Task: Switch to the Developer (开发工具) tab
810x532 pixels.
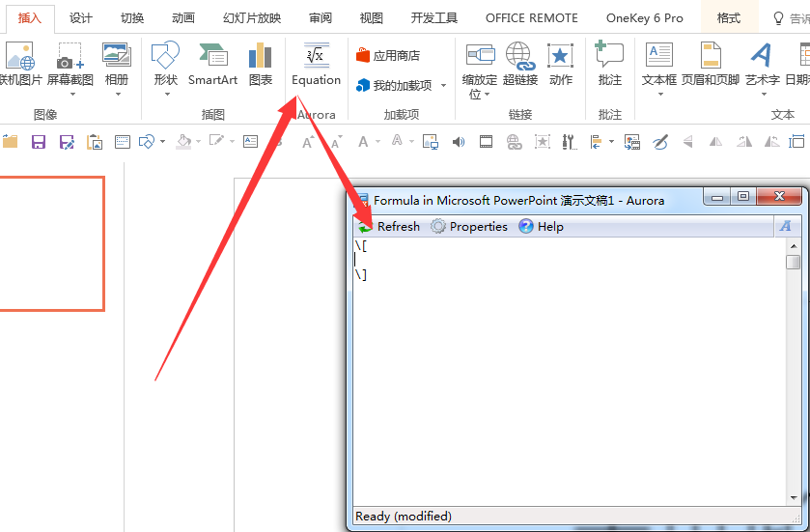Action: point(433,18)
